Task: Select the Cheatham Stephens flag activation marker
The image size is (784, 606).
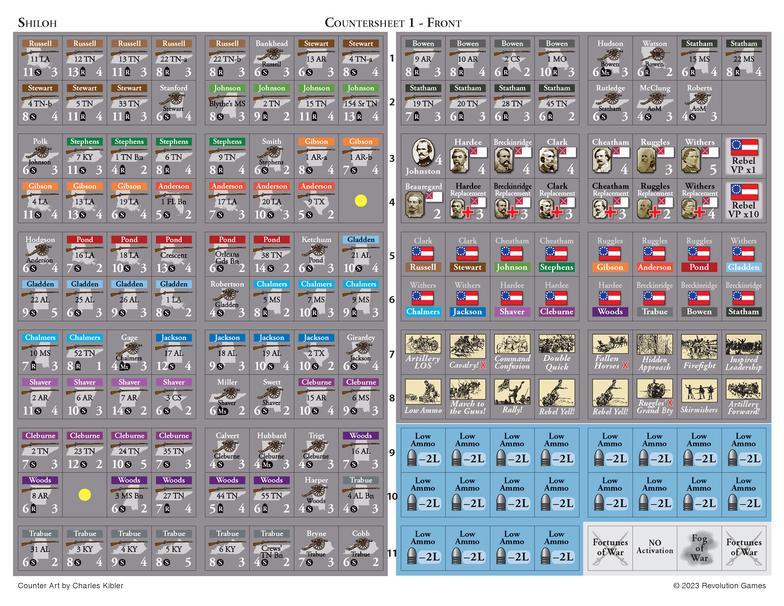Action: pos(556,254)
